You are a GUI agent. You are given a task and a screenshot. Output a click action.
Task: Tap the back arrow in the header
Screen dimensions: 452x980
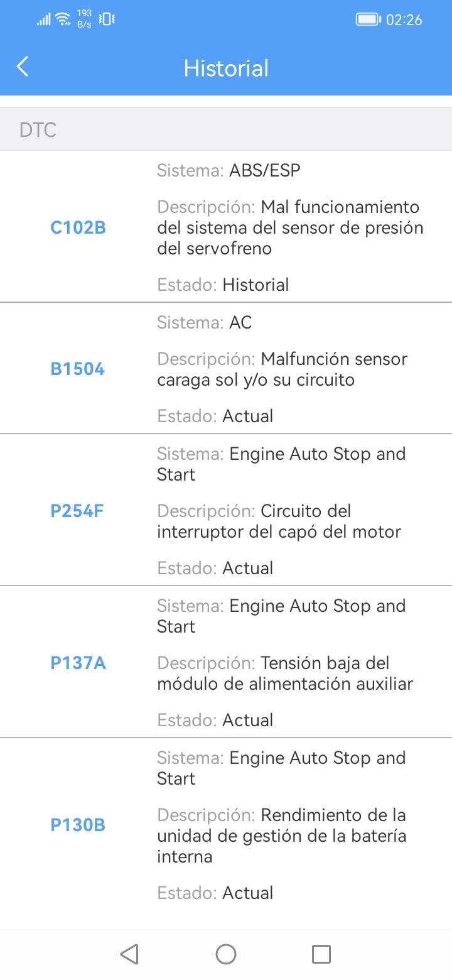(23, 67)
